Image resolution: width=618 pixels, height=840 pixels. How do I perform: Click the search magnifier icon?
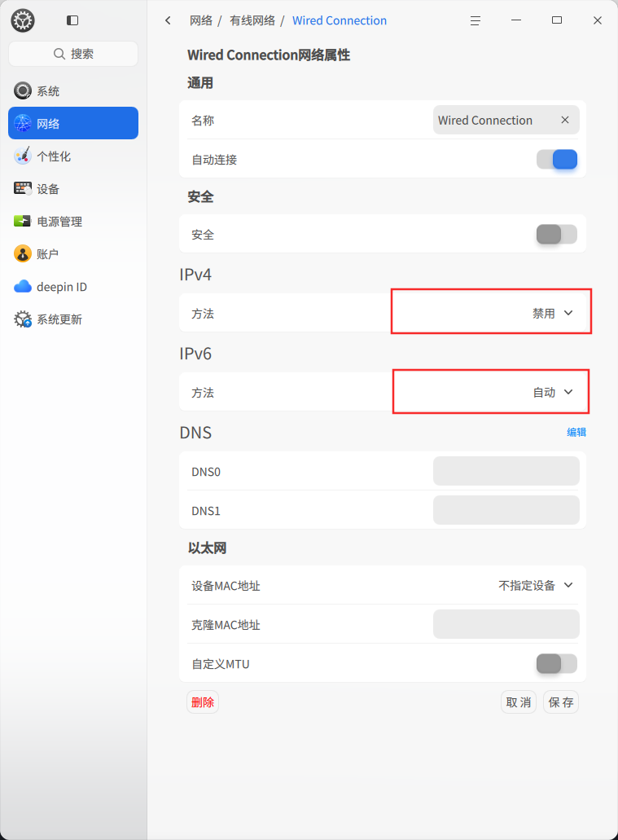[59, 54]
